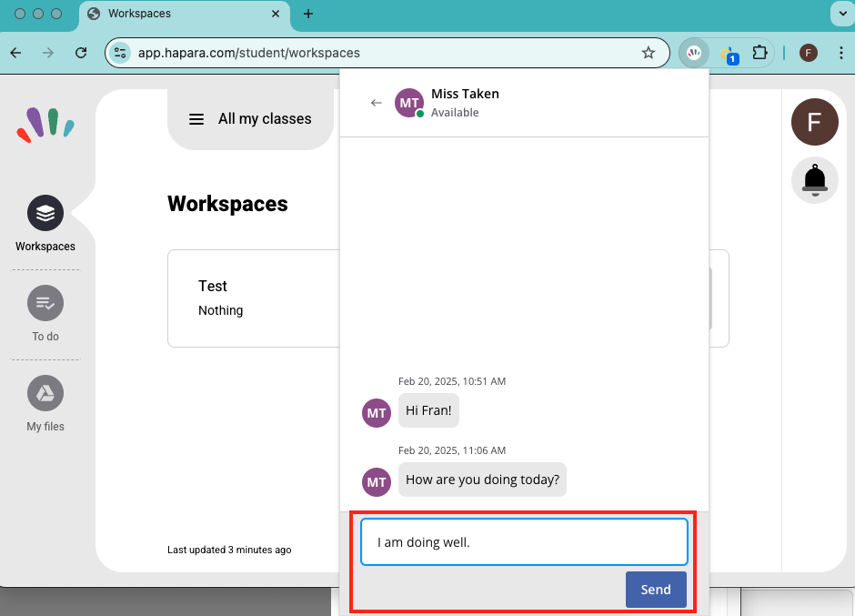Bookmark this page with the star icon

point(648,53)
